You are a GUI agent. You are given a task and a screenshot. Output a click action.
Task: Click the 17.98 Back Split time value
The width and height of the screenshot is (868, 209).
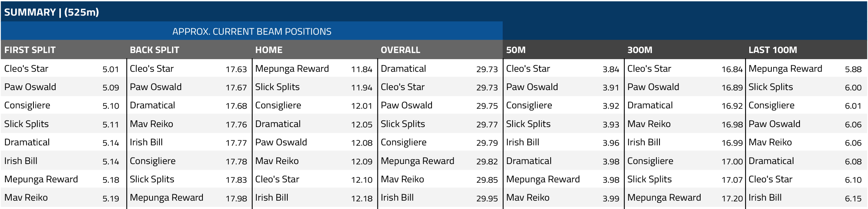[x=236, y=198]
